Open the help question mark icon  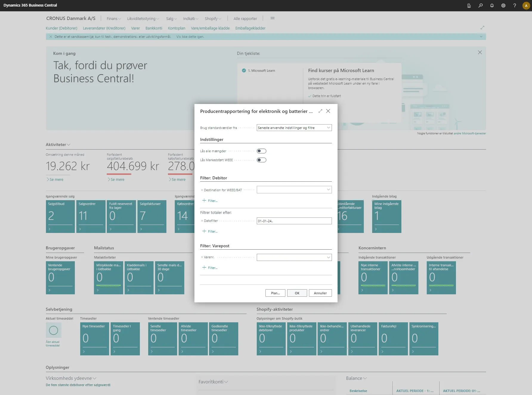pos(514,5)
